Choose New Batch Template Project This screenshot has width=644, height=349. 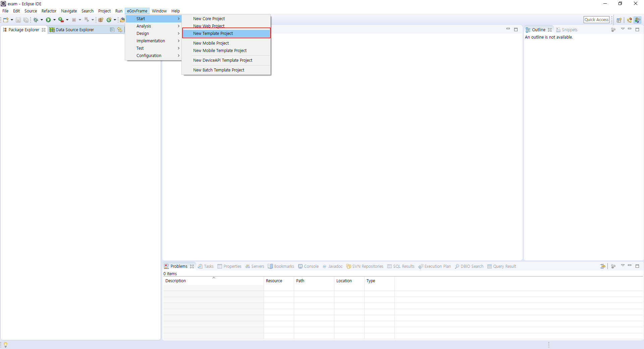click(226, 70)
